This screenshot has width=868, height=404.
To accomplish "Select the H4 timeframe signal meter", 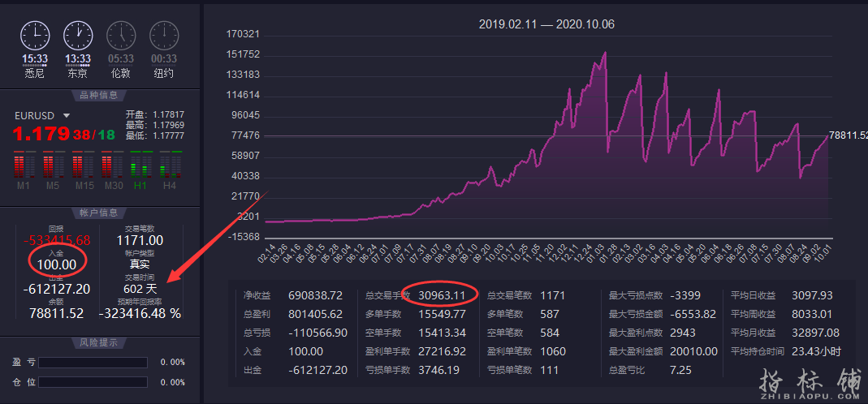I will point(171,165).
